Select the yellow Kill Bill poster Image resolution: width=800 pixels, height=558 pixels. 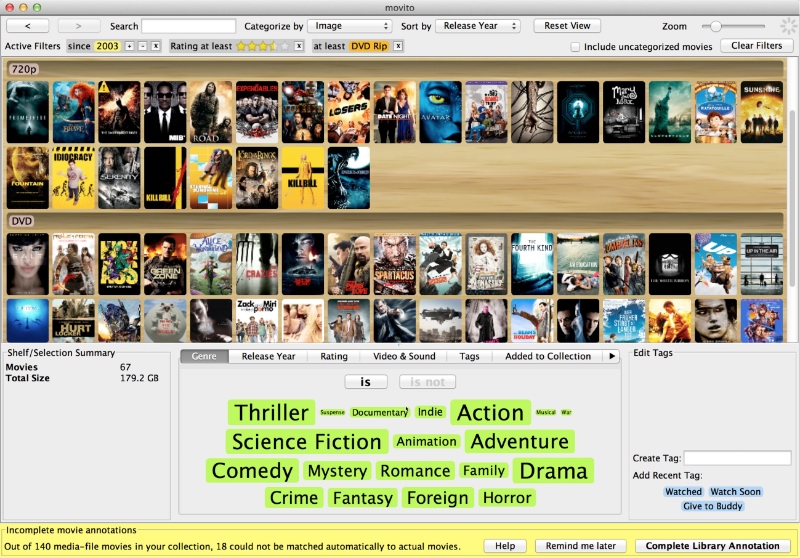(303, 178)
